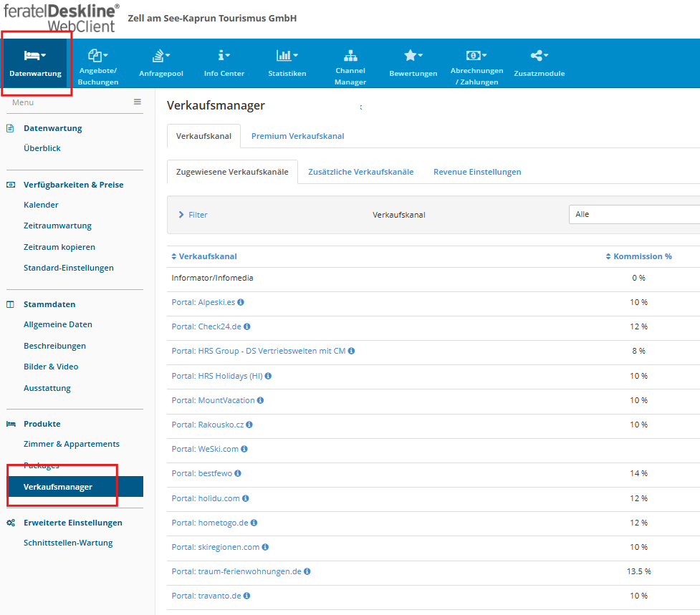Click the Zusatzmodule share icon
Screen dimensions: 700x615
[x=539, y=56]
